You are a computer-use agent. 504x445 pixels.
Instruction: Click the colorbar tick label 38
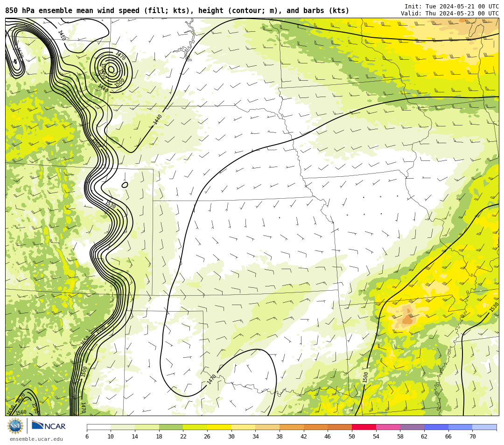pyautogui.click(x=280, y=436)
